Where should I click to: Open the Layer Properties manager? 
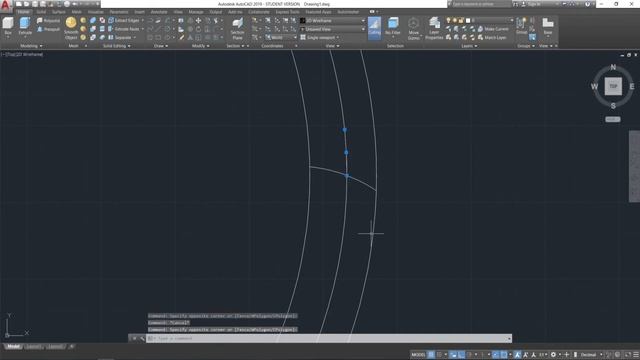pyautogui.click(x=434, y=29)
